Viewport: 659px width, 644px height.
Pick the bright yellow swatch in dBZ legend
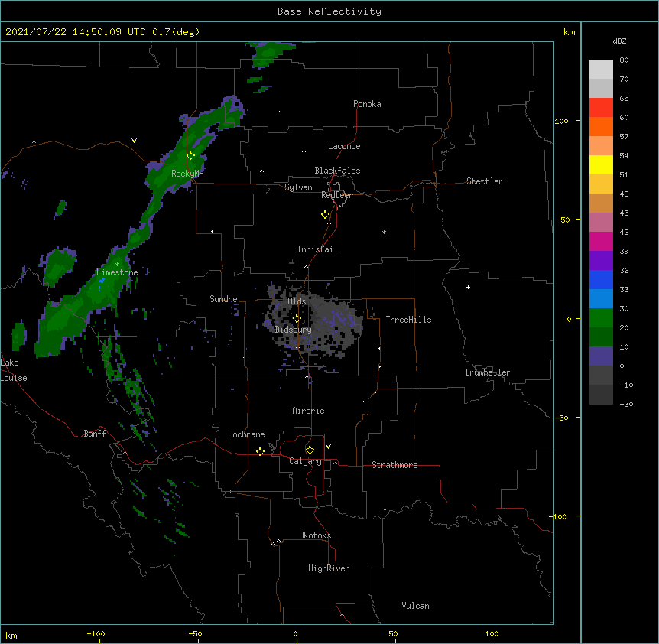601,164
